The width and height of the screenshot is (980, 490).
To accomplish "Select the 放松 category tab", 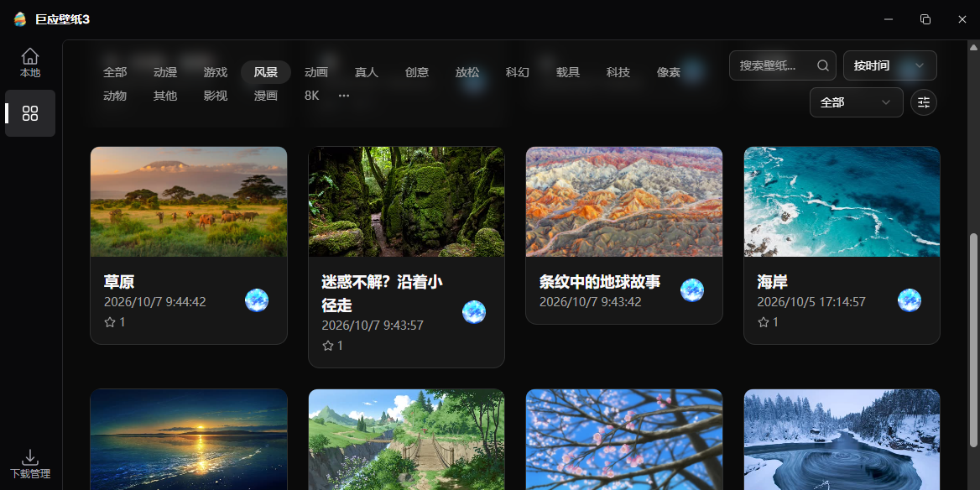I will click(x=467, y=72).
